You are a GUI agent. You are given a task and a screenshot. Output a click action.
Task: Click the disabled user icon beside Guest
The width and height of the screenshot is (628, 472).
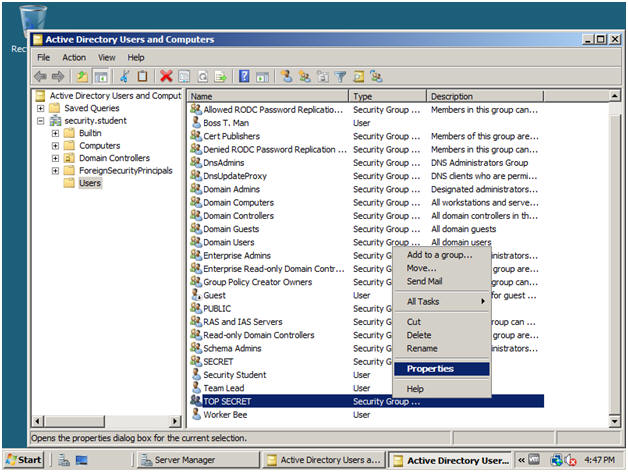tap(196, 294)
